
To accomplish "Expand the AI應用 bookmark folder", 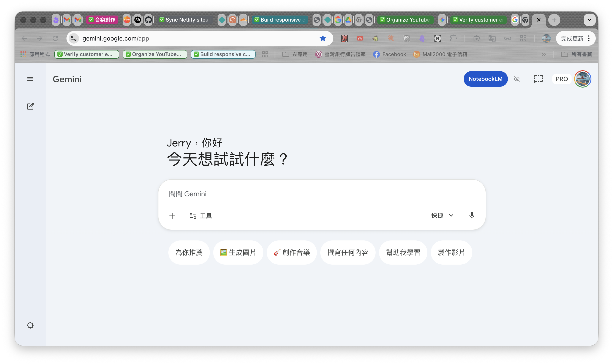I will [x=295, y=54].
